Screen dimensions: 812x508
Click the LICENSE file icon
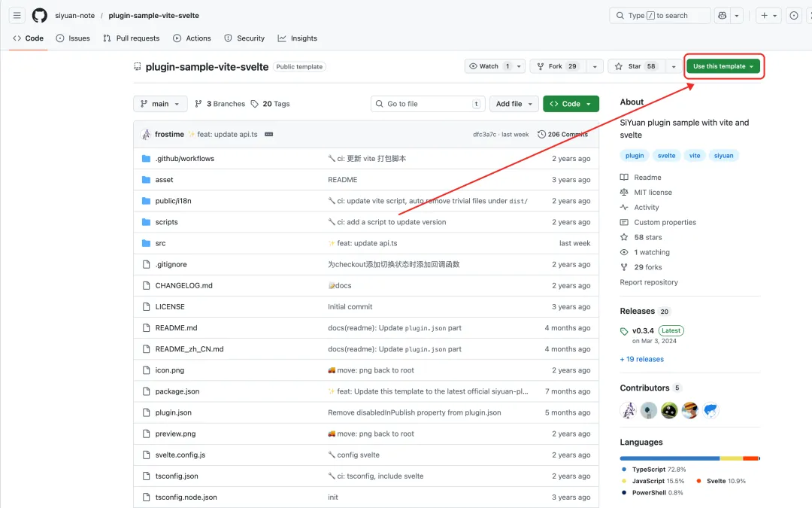pos(146,307)
